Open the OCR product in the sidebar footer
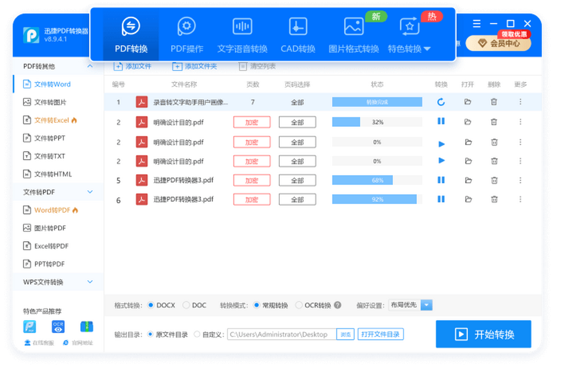This screenshot has height=368, width=588. pos(58,326)
